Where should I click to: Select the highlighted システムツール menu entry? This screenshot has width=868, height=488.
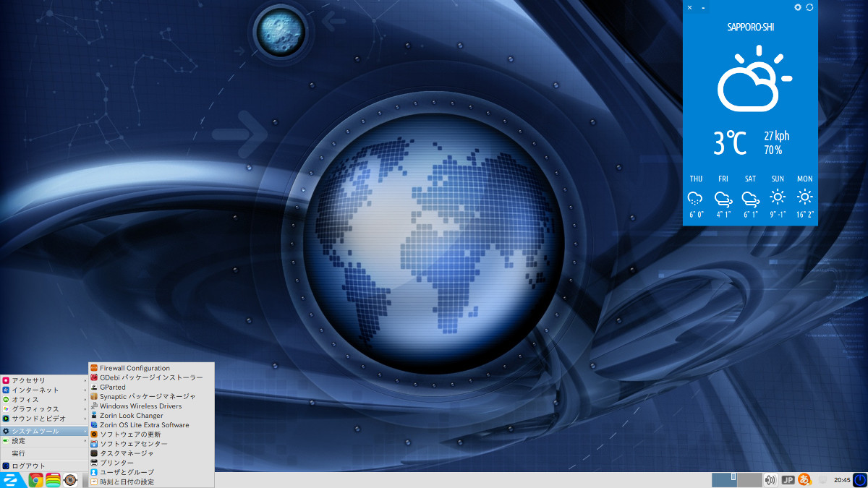tap(44, 431)
